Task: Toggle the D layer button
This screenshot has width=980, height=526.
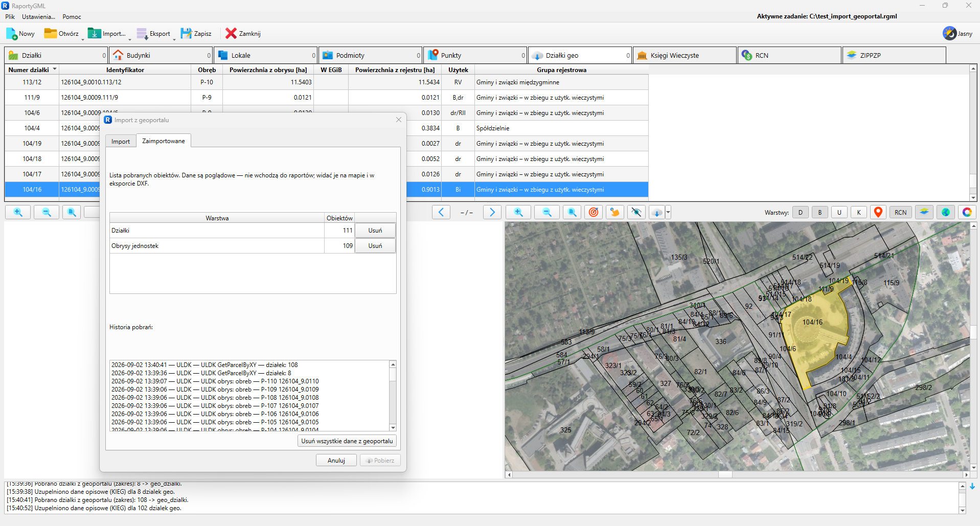Action: [x=801, y=212]
